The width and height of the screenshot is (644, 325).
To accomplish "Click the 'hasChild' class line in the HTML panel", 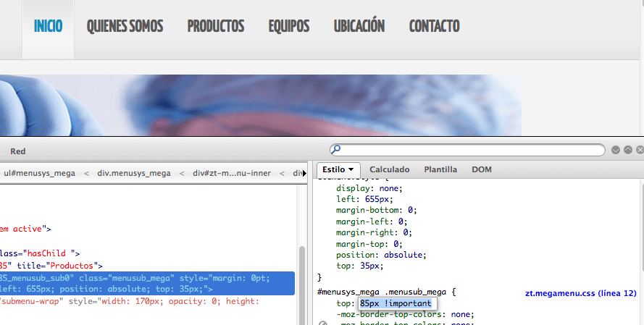I will [40, 253].
